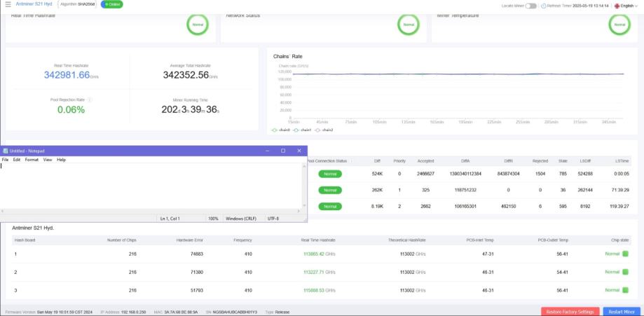The height and width of the screenshot is (316, 644).
Task: Open the hamburger navigation menu
Action: click(8, 4)
